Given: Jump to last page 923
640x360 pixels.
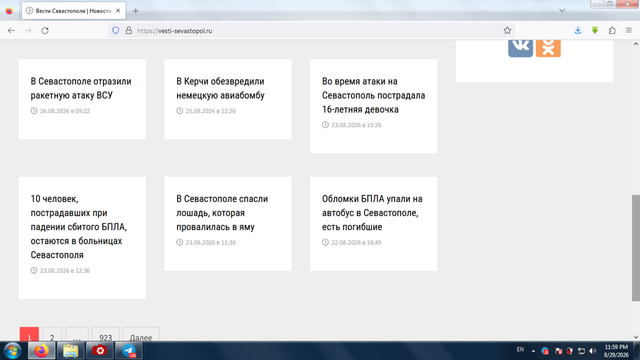Looking at the screenshot, I should coord(105,337).
